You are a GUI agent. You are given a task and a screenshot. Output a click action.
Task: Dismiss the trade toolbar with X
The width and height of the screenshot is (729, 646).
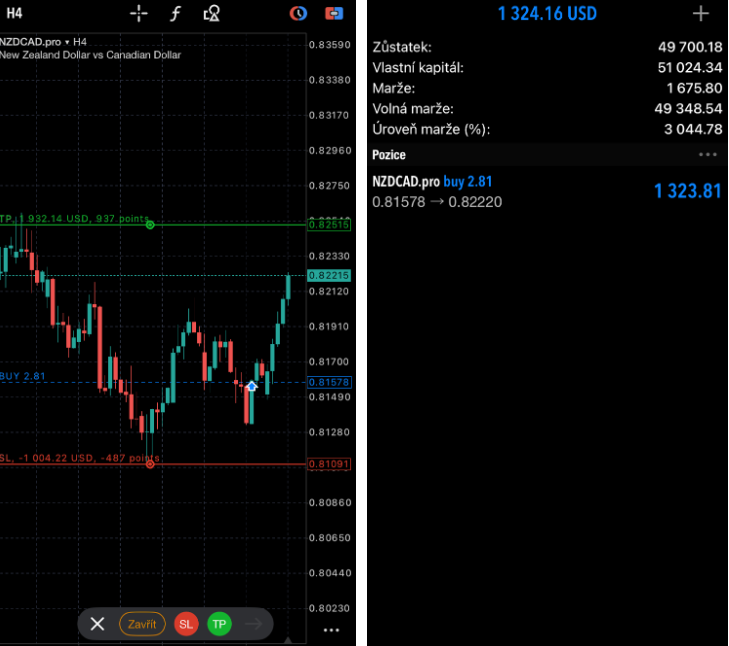click(x=97, y=624)
